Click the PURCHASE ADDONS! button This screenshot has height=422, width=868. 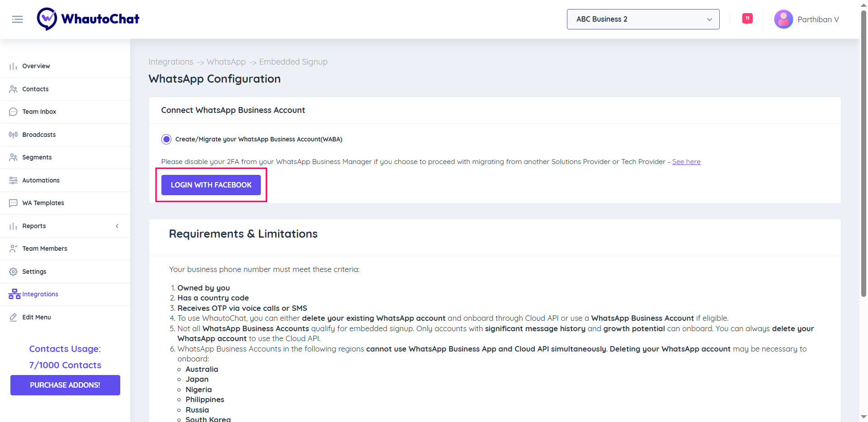[x=65, y=385]
